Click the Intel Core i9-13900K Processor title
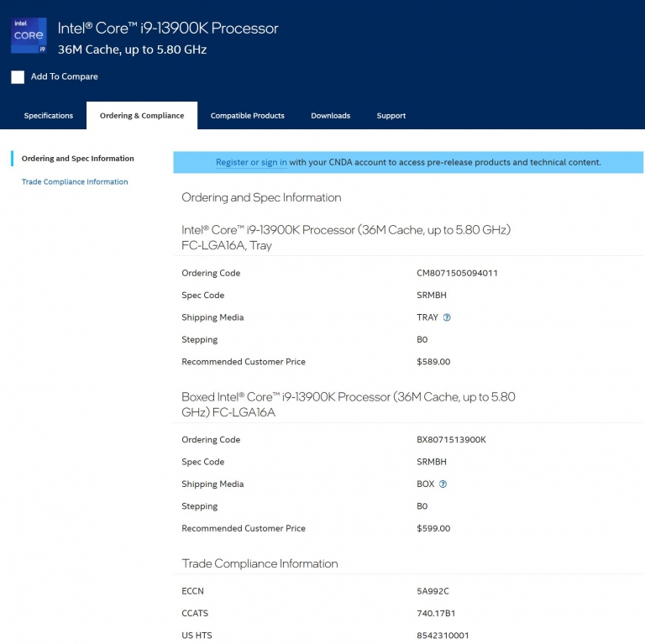The width and height of the screenshot is (645, 644). point(168,29)
